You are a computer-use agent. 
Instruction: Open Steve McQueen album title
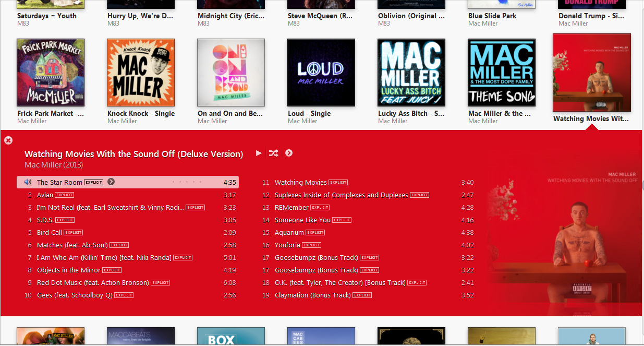tap(320, 16)
